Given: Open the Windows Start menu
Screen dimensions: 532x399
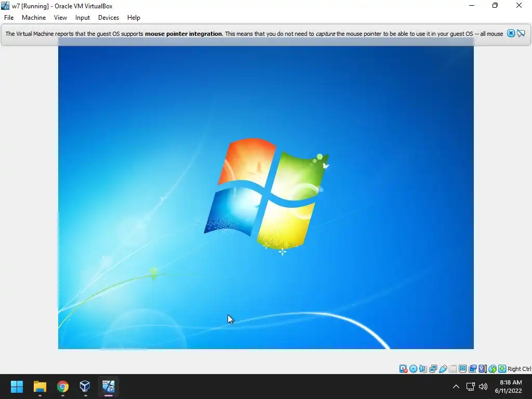Looking at the screenshot, I should 17,387.
